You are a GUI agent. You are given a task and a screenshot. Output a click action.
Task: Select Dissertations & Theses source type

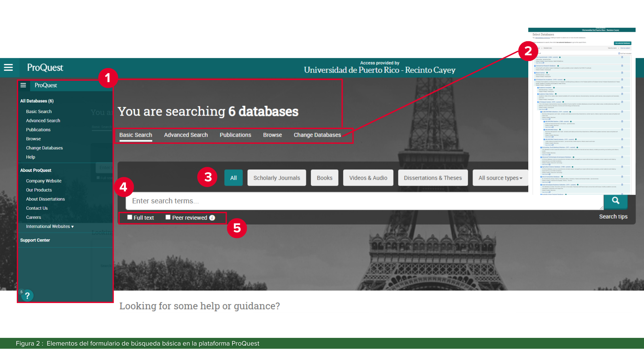433,178
